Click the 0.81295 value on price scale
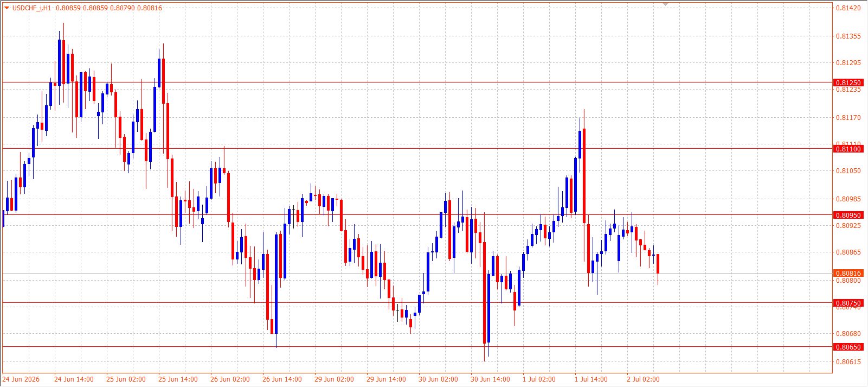The height and width of the screenshot is (387, 868). coord(848,63)
